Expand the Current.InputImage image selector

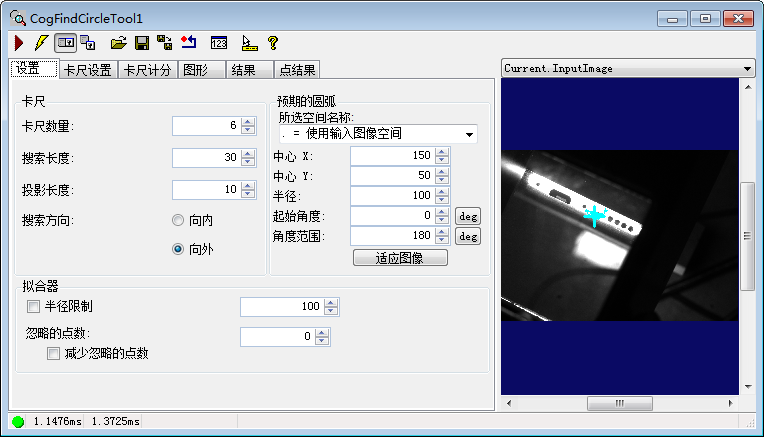[x=748, y=69]
